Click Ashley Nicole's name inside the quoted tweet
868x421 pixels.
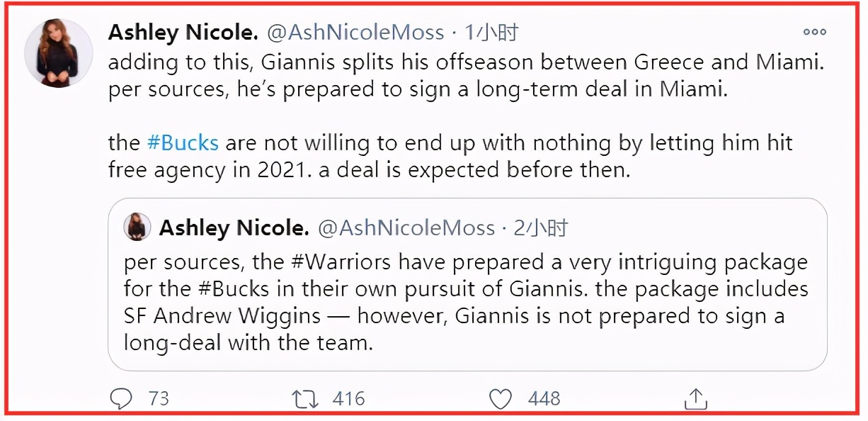(x=234, y=228)
